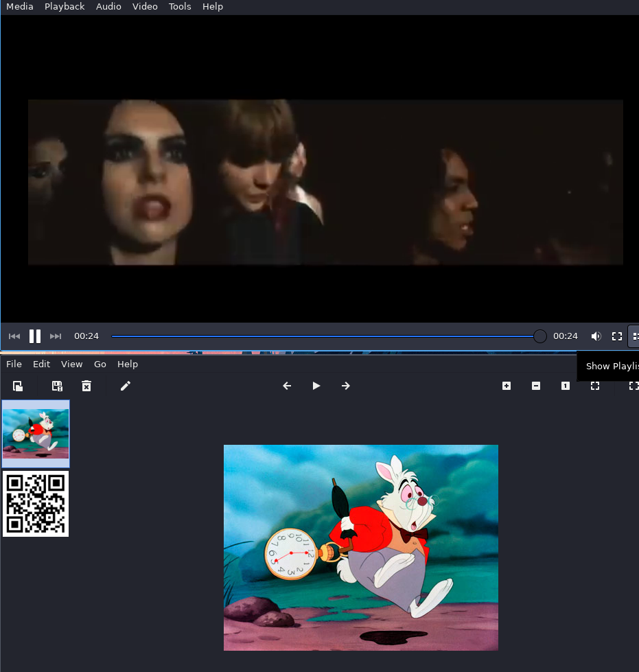Expand the View menu in the image viewer
639x672 pixels.
click(x=71, y=364)
